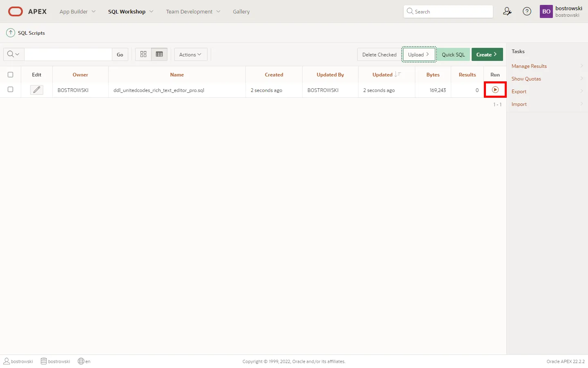Screen dimensions: 588x368
Task: Check the select-all checkbox in header
Action: [x=11, y=75]
